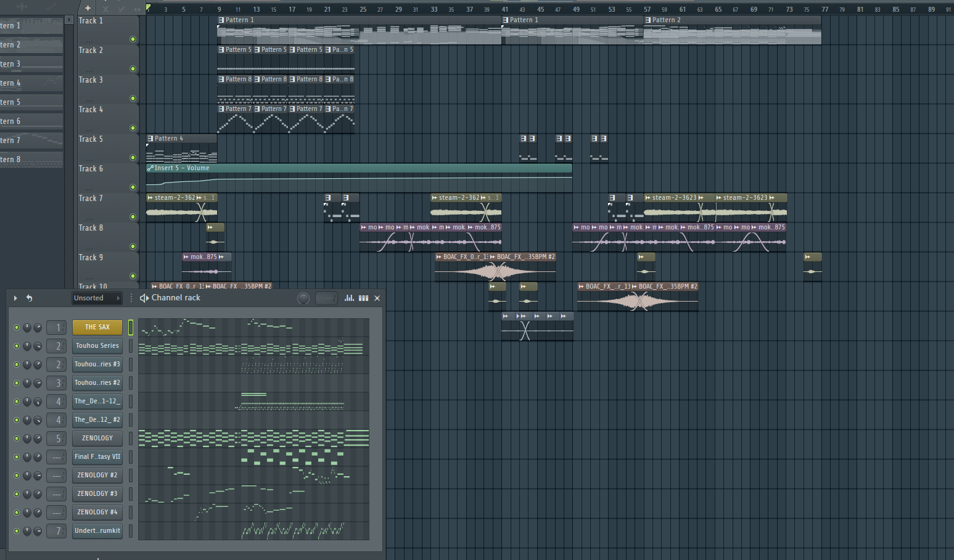Click bar 9 on the playlist ruler
This screenshot has height=560, width=954.
219,9
